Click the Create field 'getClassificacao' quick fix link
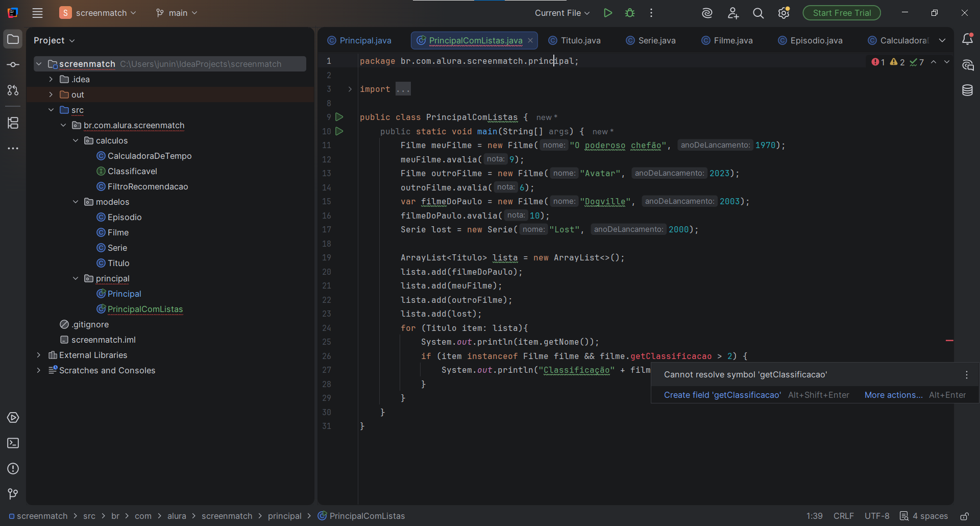The height and width of the screenshot is (526, 980). click(x=722, y=395)
